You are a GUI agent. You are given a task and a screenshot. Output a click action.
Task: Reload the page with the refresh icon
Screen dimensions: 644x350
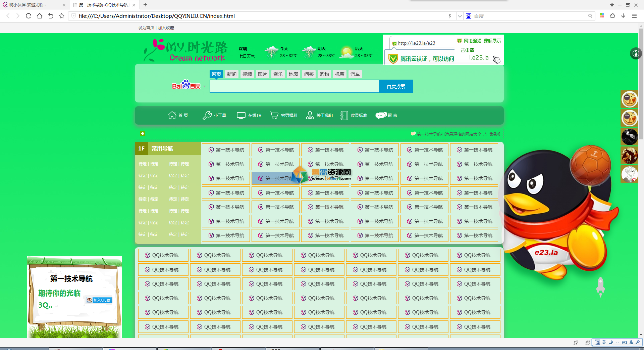click(29, 16)
